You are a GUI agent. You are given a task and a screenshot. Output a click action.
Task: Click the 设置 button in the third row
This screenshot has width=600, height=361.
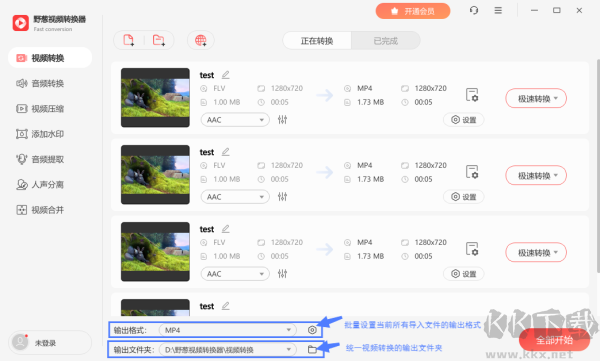[463, 274]
